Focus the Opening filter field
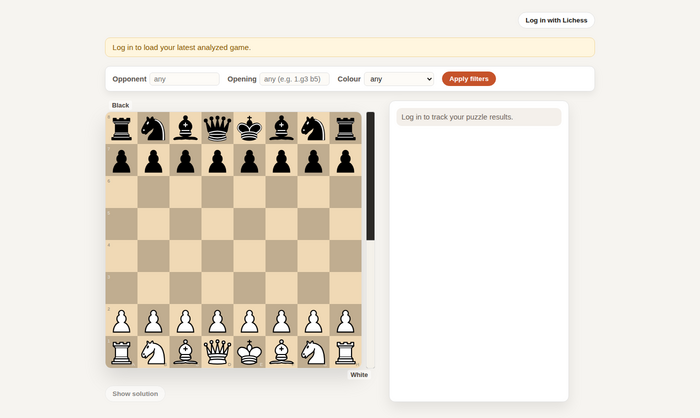This screenshot has width=700, height=418. [294, 79]
